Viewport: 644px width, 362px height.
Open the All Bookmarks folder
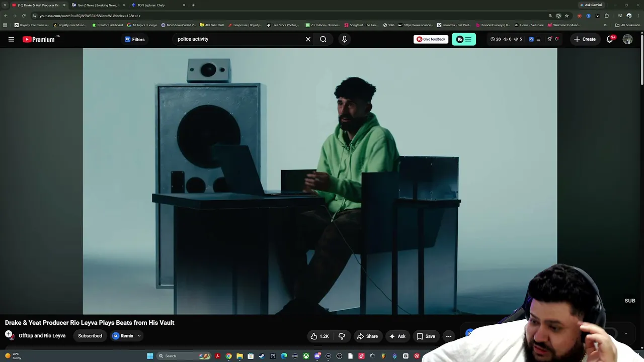[x=627, y=25]
